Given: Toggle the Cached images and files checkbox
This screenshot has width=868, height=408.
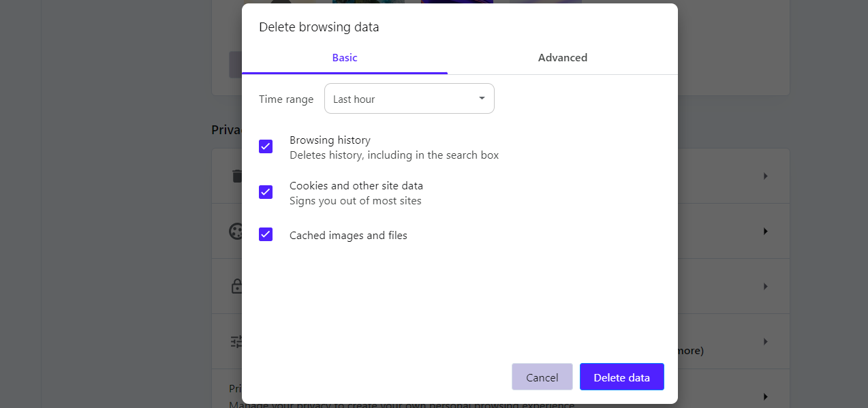Looking at the screenshot, I should 266,234.
